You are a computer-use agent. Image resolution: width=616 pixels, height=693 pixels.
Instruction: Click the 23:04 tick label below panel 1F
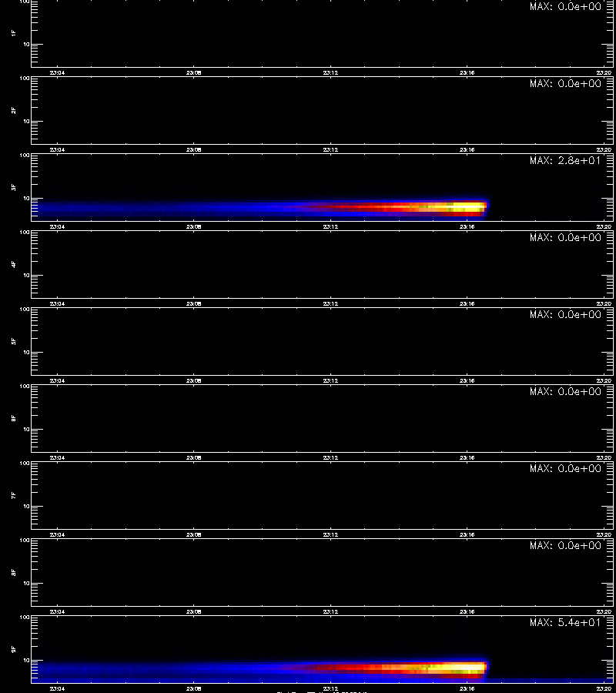point(57,73)
